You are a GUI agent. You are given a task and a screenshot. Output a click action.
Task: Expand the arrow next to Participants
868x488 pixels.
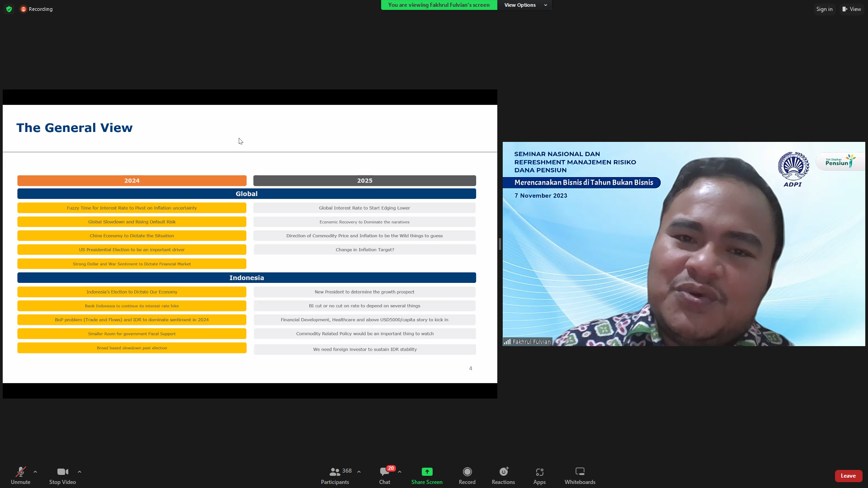tap(359, 472)
